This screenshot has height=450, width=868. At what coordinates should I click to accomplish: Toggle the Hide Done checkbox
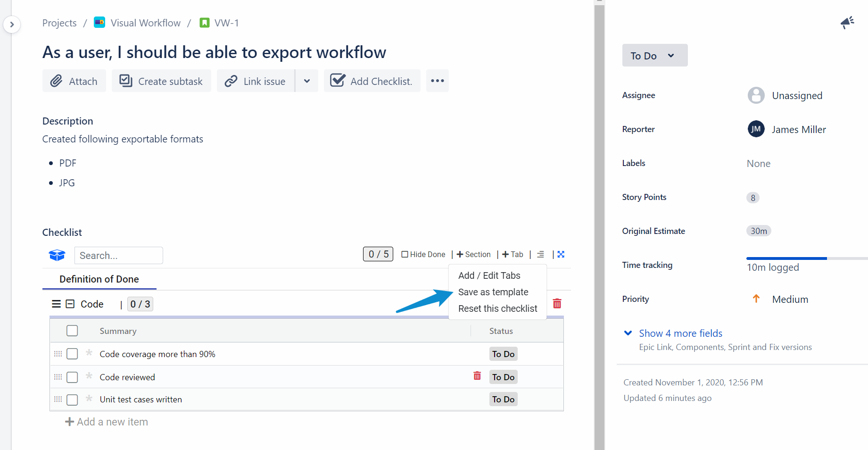[x=405, y=254]
